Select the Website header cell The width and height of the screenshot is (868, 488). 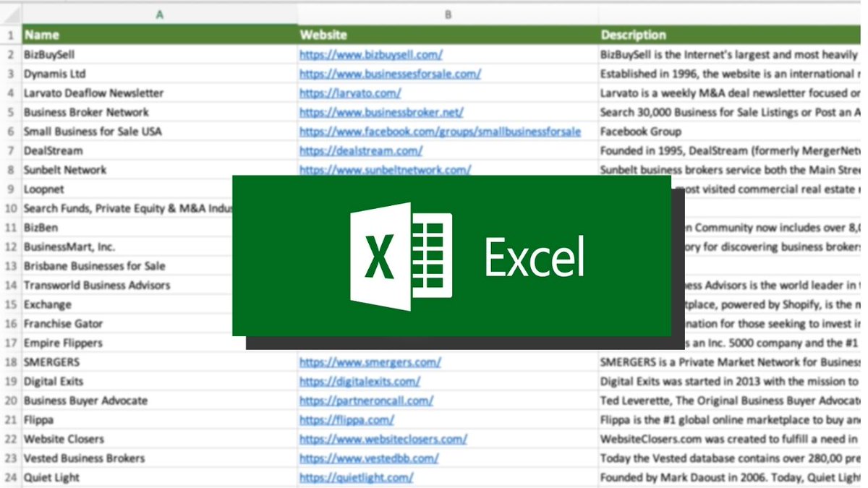pyautogui.click(x=448, y=35)
